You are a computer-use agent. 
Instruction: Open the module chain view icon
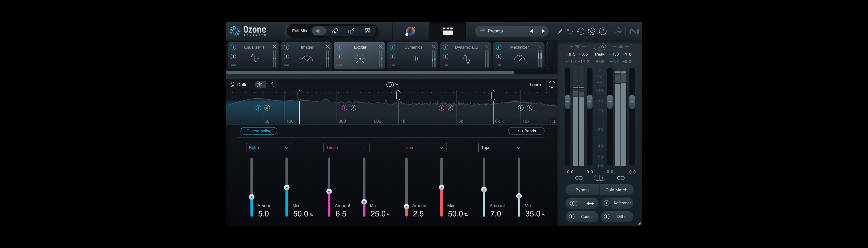448,31
